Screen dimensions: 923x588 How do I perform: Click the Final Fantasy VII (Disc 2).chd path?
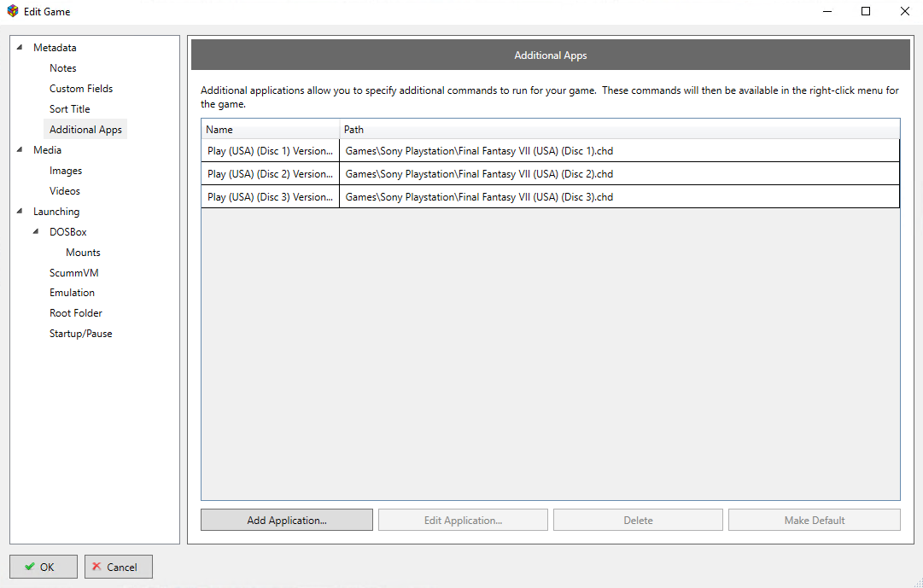pyautogui.click(x=479, y=173)
